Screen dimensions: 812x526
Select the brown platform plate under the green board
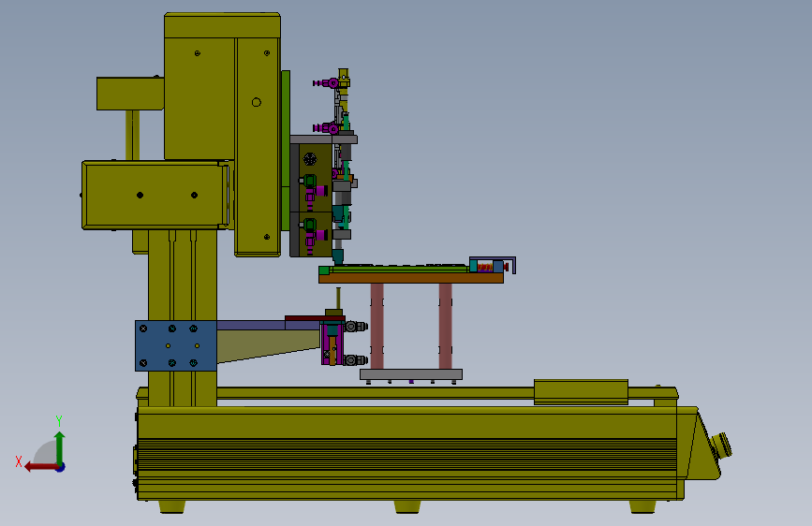(x=411, y=279)
